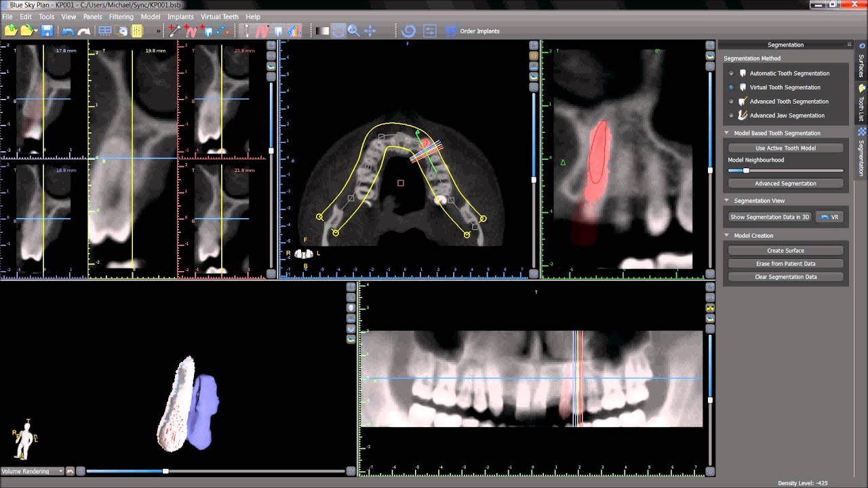Select Advanced Jaw Segmentation radio button

click(x=731, y=116)
